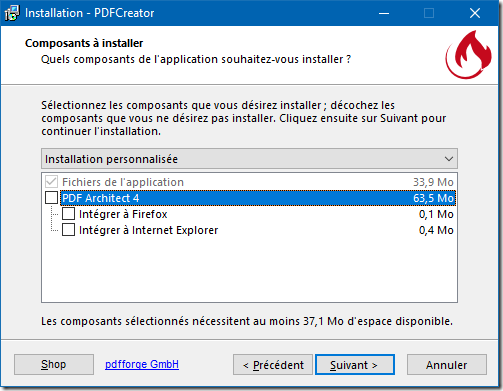503x391 pixels.
Task: Click the minimize window icon
Action: coord(384,13)
